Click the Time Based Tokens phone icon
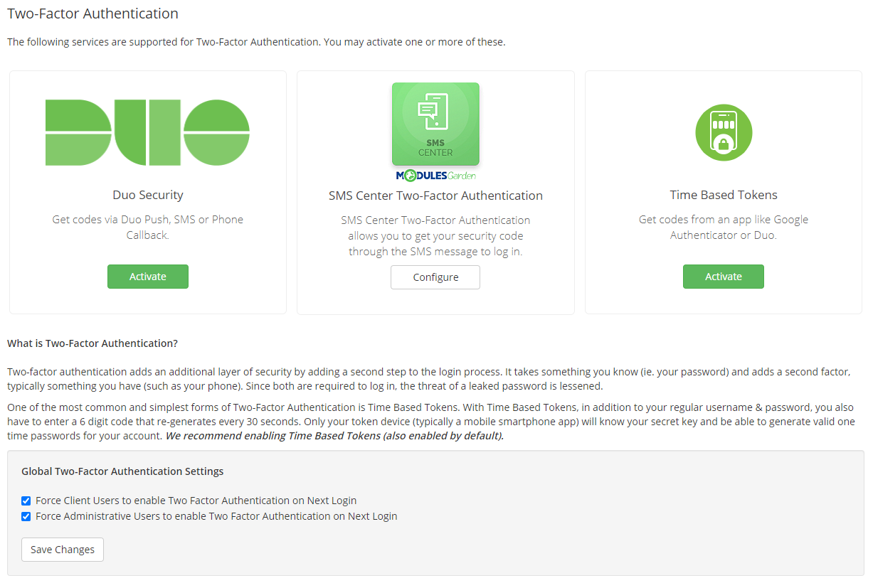Viewport: 873px width, 588px height. pos(723,132)
